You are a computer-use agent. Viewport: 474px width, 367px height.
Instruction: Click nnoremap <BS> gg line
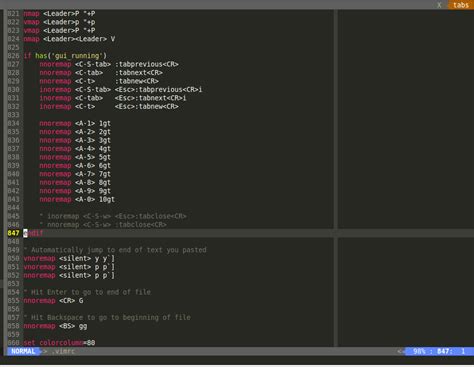pos(55,326)
